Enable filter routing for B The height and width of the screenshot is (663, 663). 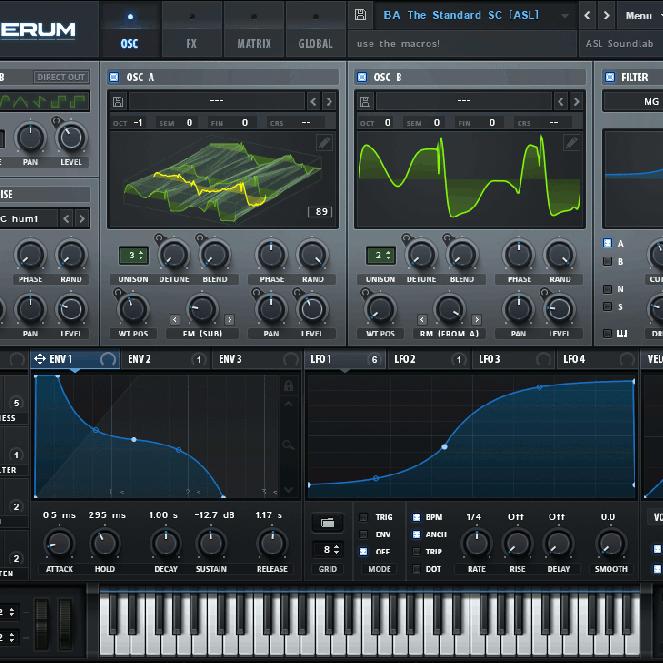tap(607, 261)
